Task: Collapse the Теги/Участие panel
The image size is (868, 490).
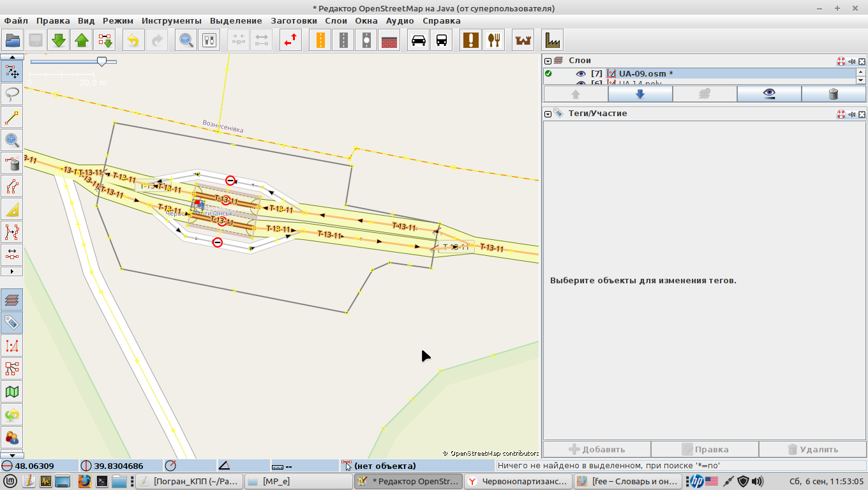Action: pos(548,114)
